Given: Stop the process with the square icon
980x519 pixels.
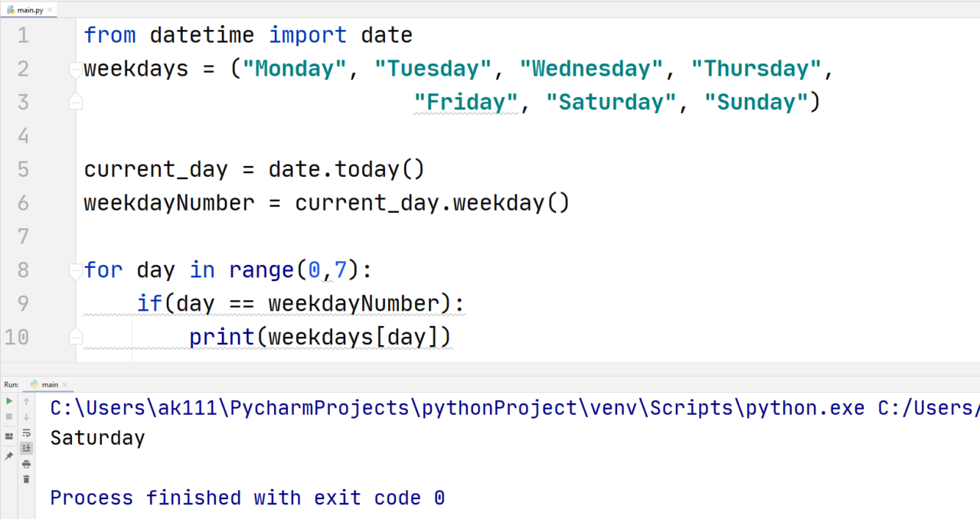Looking at the screenshot, I should point(9,416).
